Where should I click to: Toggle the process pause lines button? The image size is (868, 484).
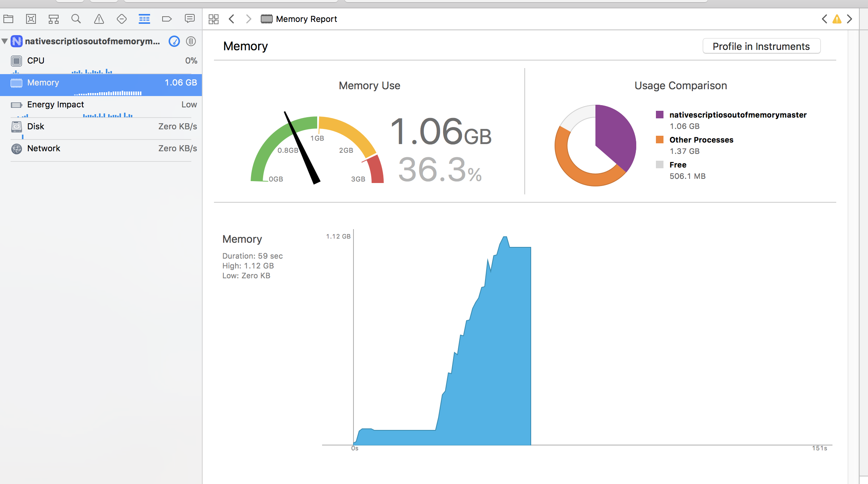point(191,41)
